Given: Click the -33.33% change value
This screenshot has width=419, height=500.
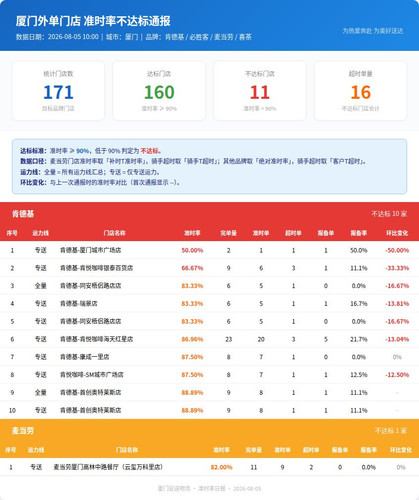Looking at the screenshot, I should [397, 268].
